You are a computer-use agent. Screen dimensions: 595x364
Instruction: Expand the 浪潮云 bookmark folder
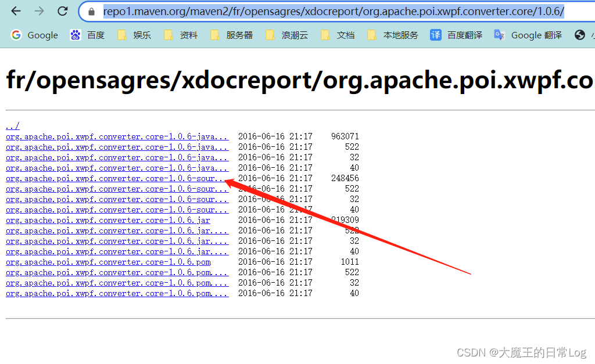287,35
